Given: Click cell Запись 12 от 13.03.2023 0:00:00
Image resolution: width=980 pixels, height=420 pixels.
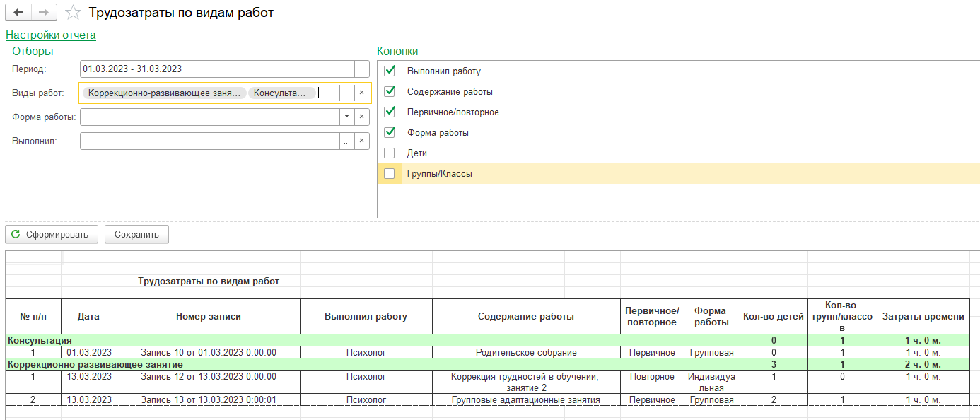Looking at the screenshot, I should pos(209,382).
